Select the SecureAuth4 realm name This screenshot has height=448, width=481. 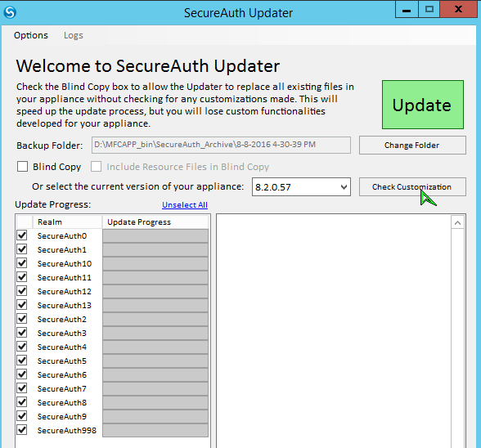(x=62, y=347)
